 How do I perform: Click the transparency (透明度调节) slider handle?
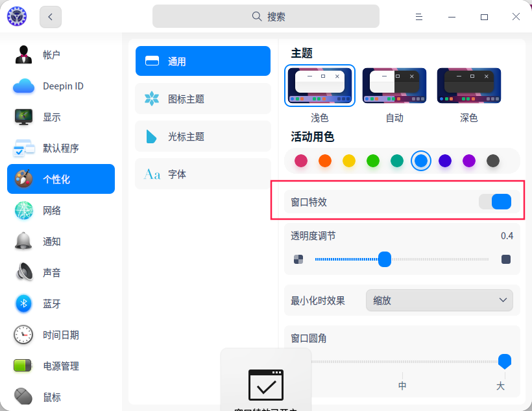pos(385,259)
